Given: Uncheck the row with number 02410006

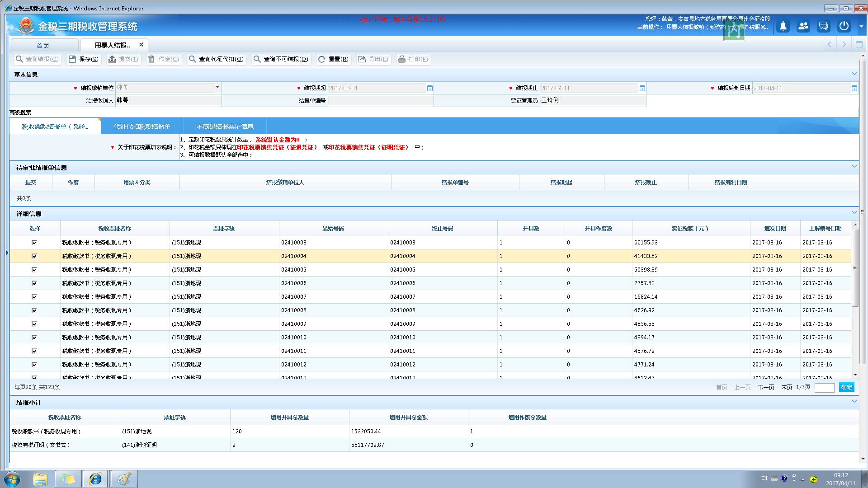Looking at the screenshot, I should point(34,283).
